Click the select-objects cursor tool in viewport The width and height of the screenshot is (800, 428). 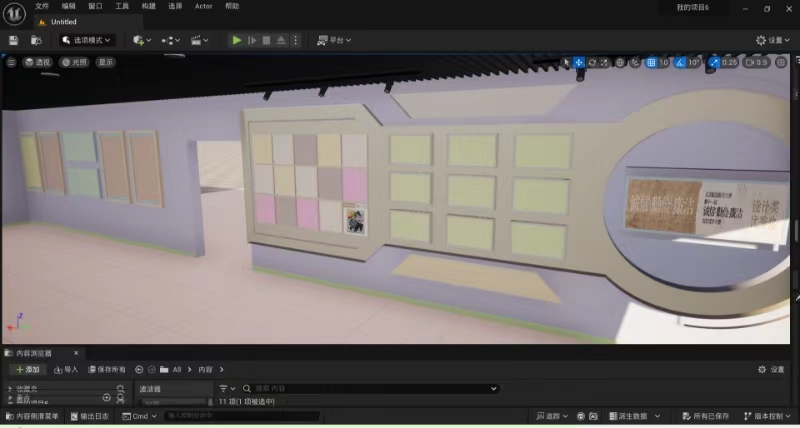tap(566, 63)
